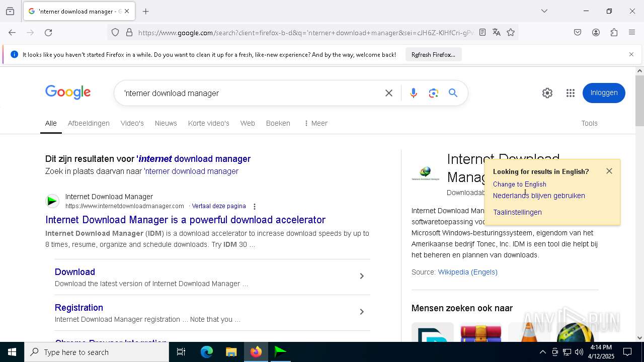The image size is (644, 362).
Task: Expand Registration sitelink chevron
Action: 361,312
